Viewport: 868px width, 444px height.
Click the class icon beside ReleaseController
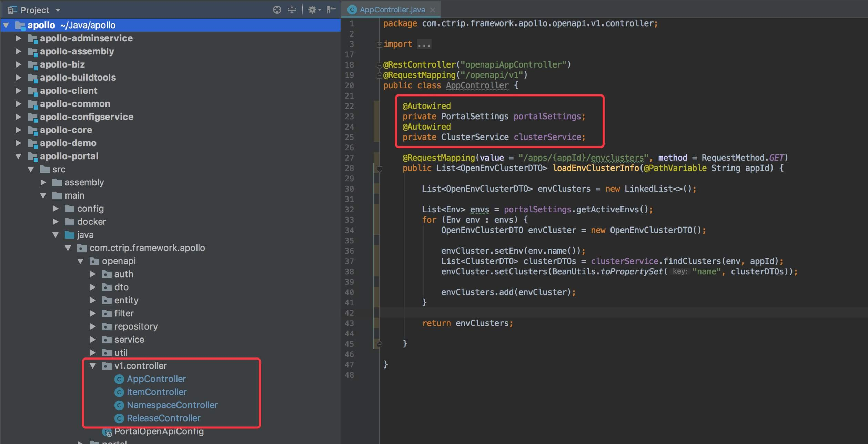(x=119, y=418)
